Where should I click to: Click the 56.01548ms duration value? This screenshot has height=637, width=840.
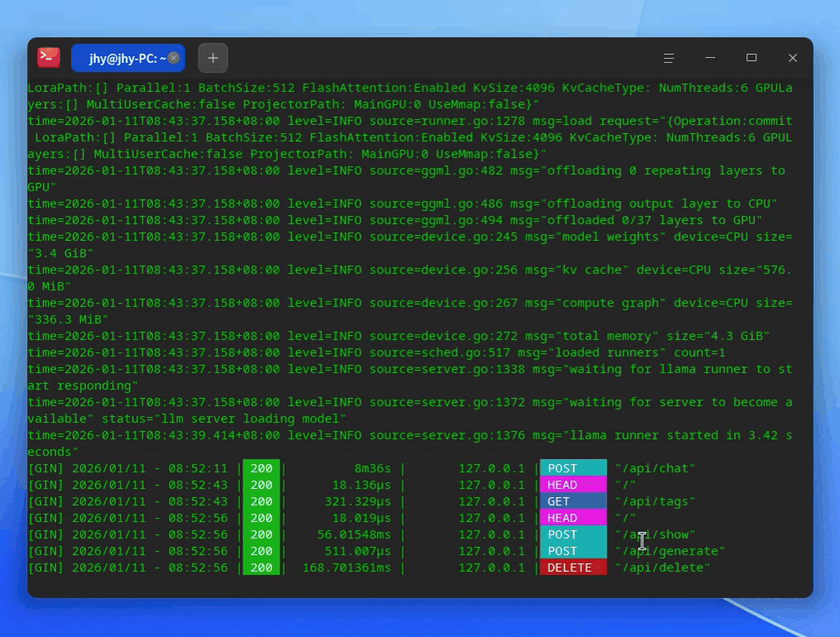click(x=354, y=534)
